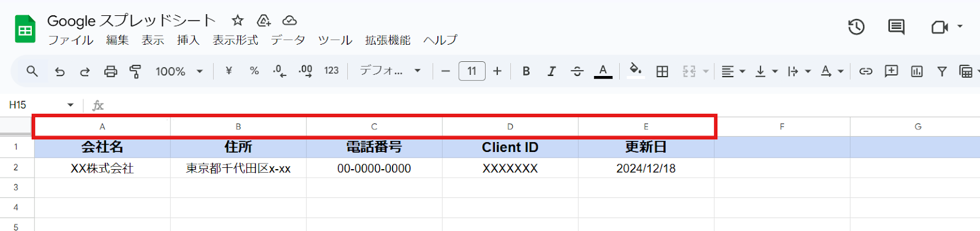Image resolution: width=980 pixels, height=231 pixels.
Task: Select column F header
Action: click(782, 126)
